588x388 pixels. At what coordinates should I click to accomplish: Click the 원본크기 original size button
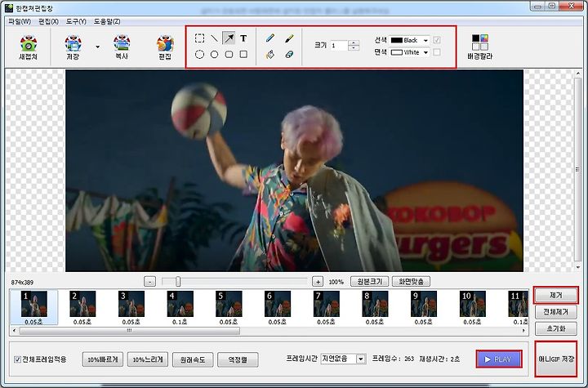[370, 282]
